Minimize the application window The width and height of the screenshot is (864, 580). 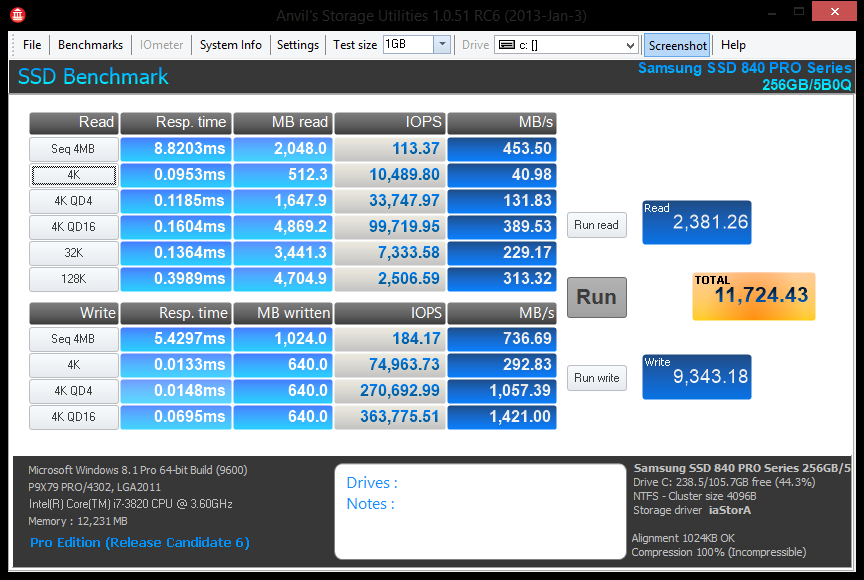[x=772, y=11]
